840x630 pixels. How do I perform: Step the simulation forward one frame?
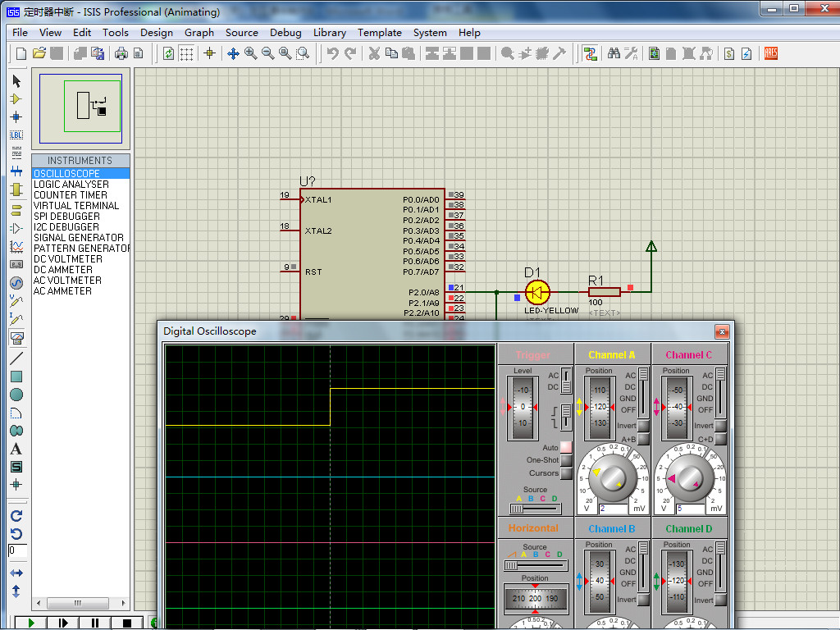(x=62, y=623)
